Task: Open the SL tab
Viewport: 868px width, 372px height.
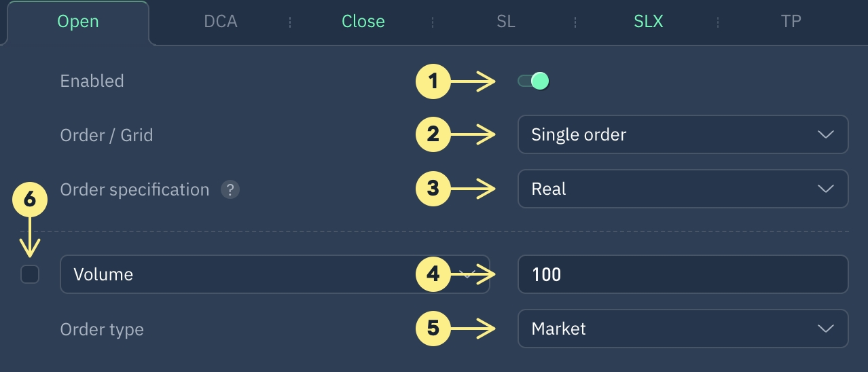Action: pos(506,22)
